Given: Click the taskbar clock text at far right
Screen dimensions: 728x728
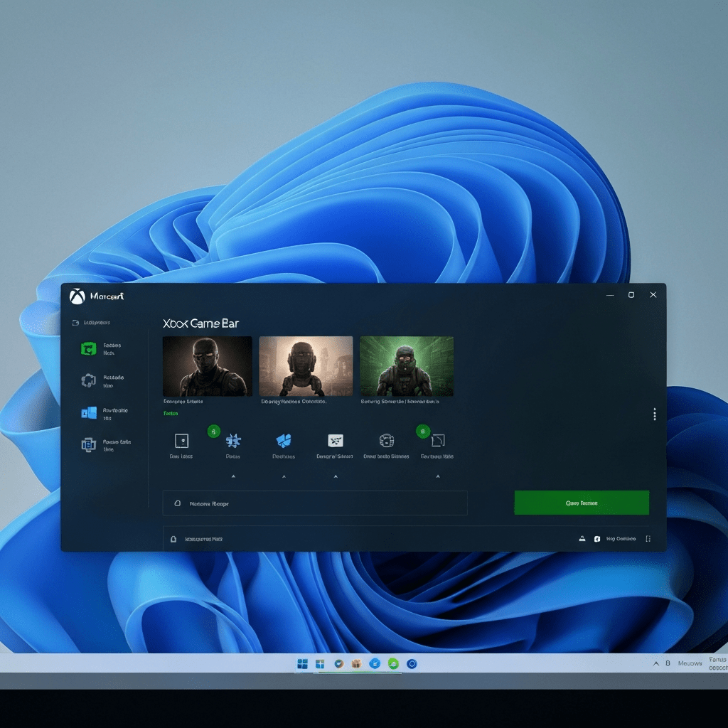Looking at the screenshot, I should coord(718,664).
